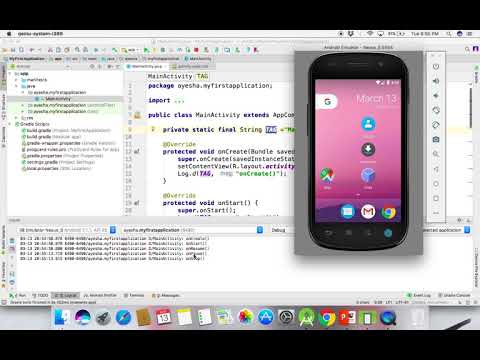The width and height of the screenshot is (480, 360).
Task: Click MyFirstApplication breadcrumb in navigation bar
Action: tap(24, 59)
